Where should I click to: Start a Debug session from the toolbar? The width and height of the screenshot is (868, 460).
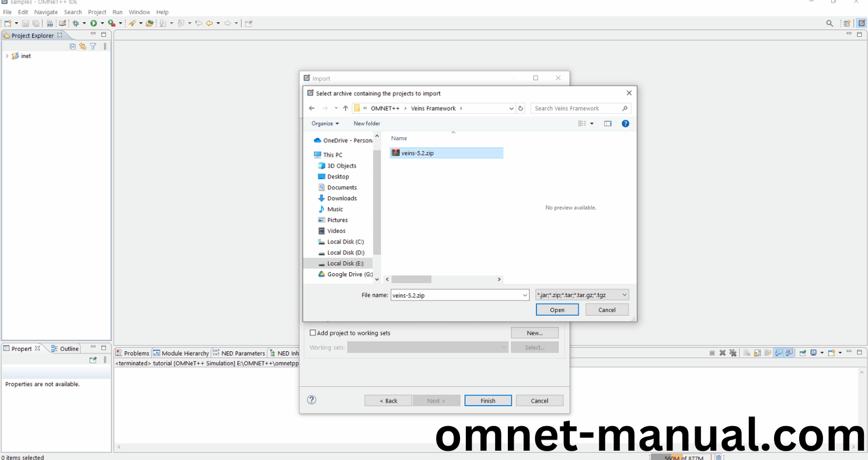[76, 23]
